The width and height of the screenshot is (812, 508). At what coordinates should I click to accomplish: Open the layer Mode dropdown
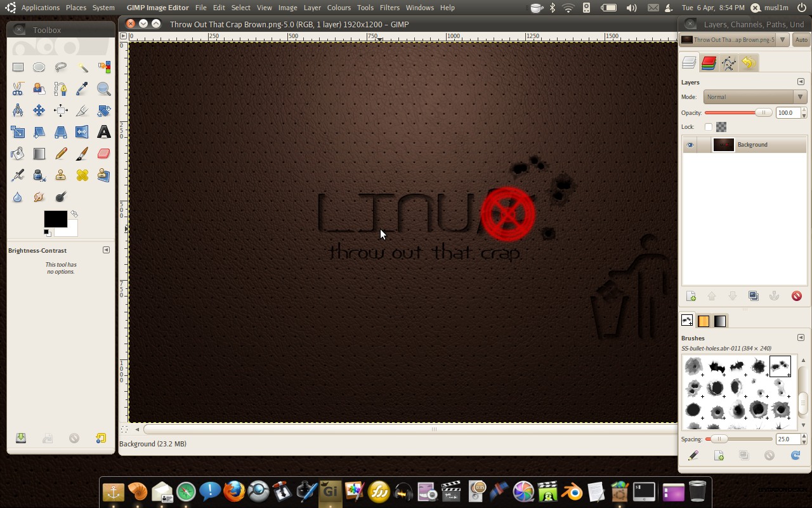click(x=755, y=97)
